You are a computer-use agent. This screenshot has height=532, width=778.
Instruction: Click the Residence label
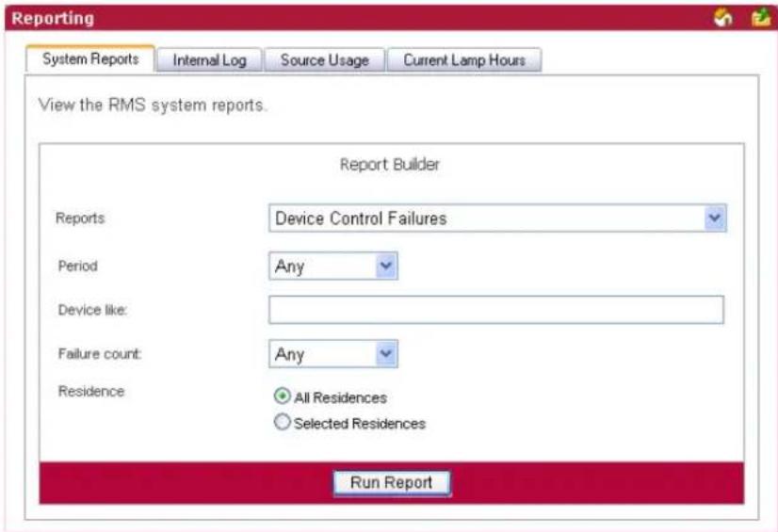coord(91,391)
